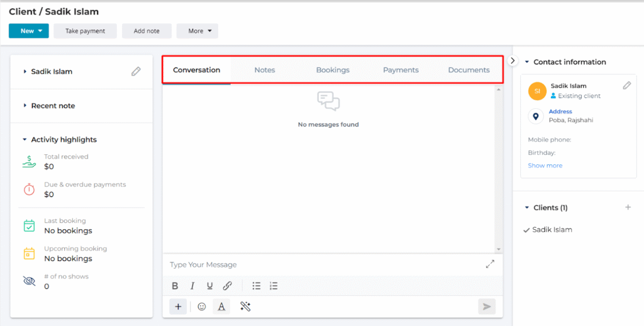
Task: Click the Due & overdue payments timer icon
Action: coord(29,189)
